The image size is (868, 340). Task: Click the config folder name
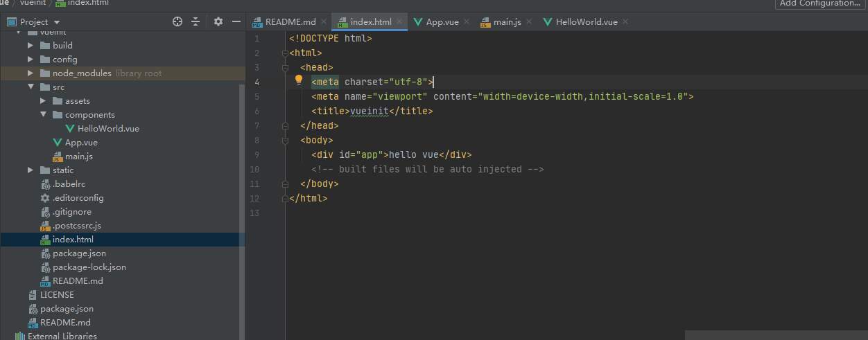[65, 60]
